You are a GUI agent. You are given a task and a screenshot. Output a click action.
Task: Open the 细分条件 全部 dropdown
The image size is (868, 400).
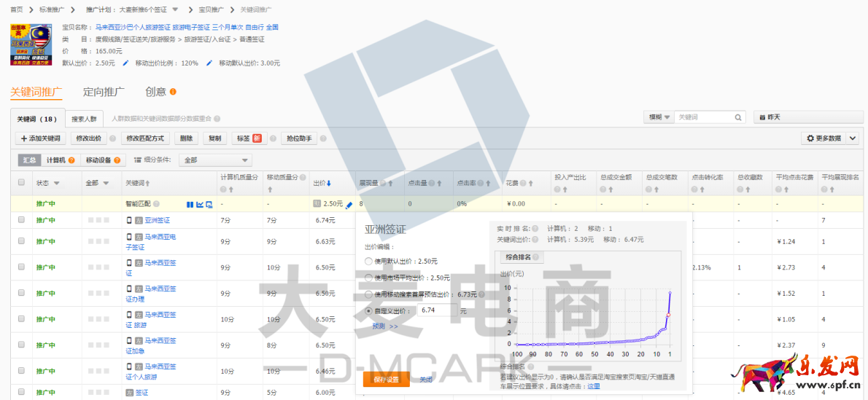point(216,160)
